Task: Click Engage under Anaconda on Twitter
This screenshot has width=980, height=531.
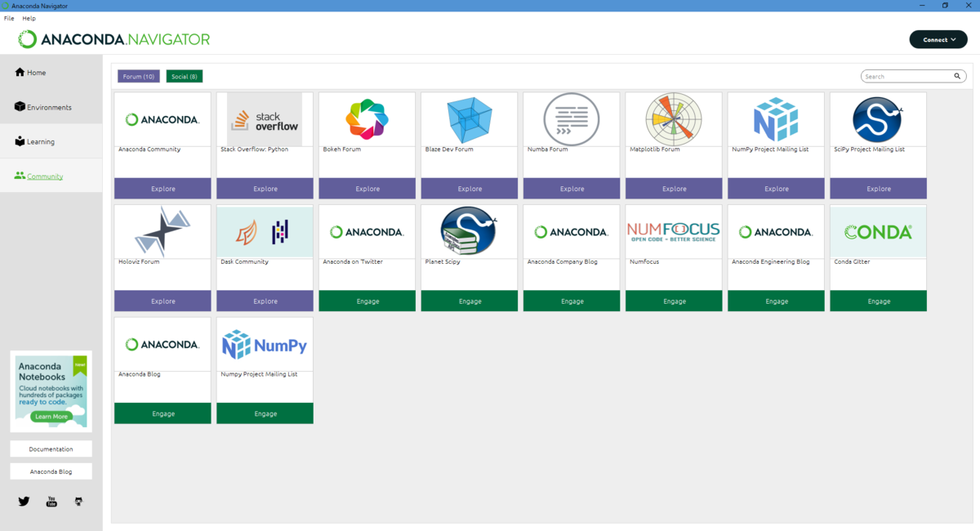Action: tap(367, 301)
